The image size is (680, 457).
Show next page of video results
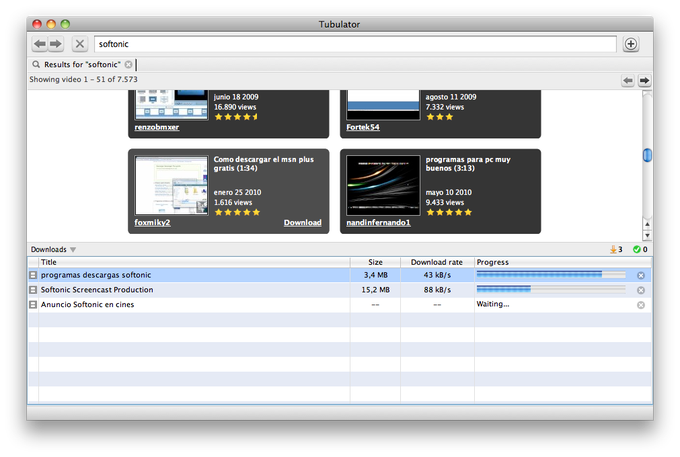coord(644,80)
